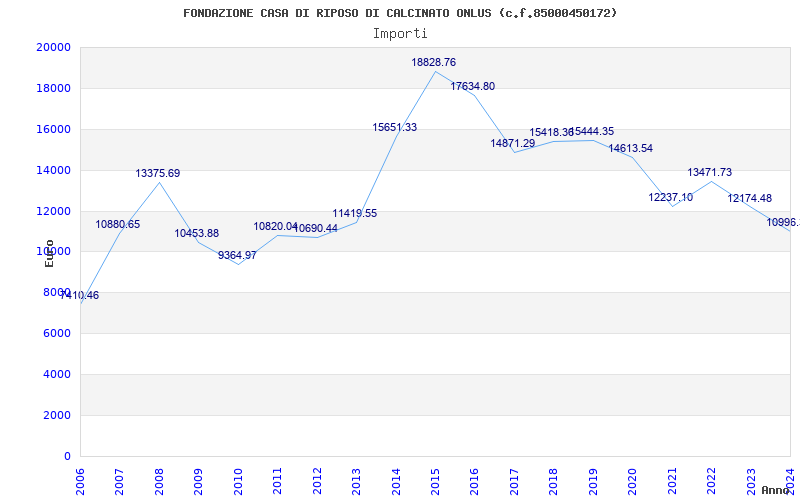Click x-axis year 2015
800x500 pixels.
(435, 482)
